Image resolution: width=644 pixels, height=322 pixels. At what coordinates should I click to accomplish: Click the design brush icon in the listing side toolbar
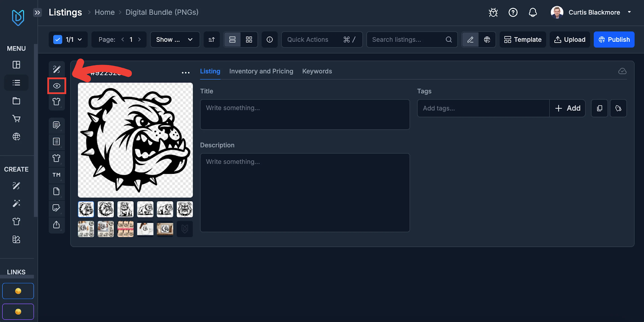[57, 69]
